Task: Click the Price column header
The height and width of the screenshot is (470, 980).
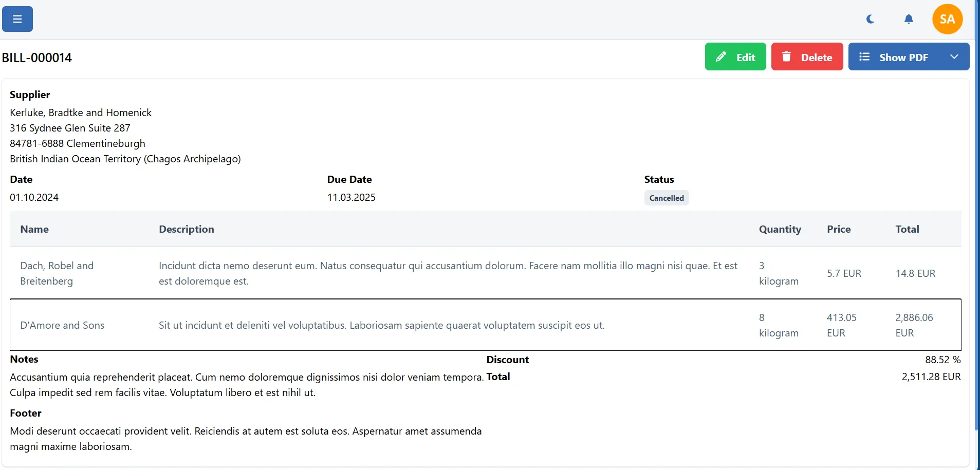Action: click(x=838, y=229)
